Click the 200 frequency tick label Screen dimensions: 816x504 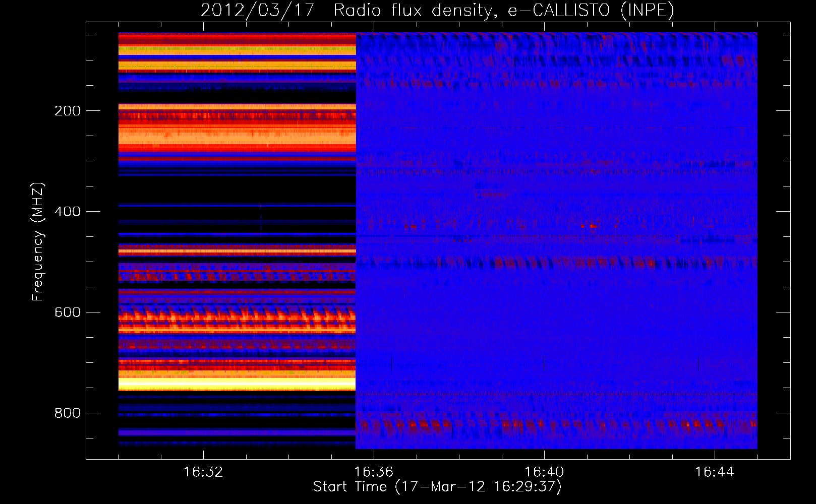[x=68, y=111]
